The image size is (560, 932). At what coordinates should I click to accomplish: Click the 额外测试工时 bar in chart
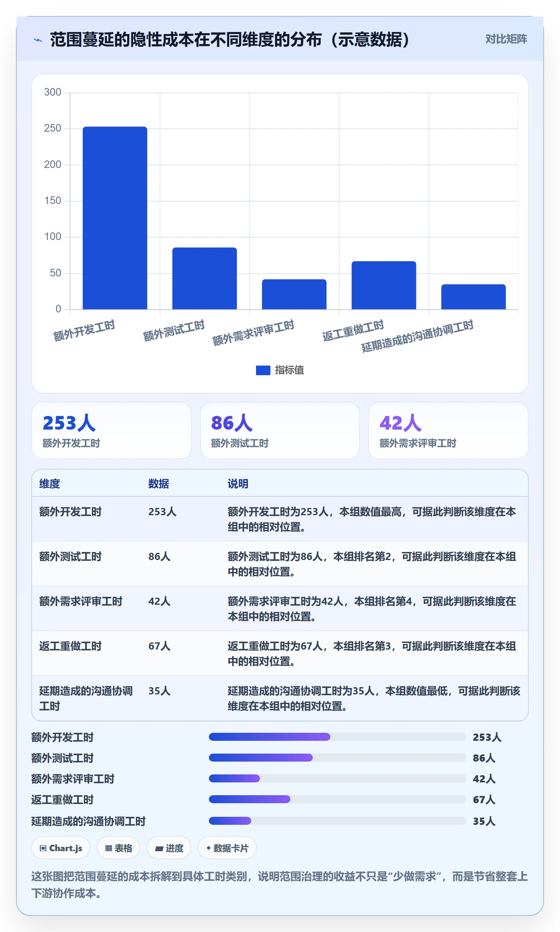204,278
